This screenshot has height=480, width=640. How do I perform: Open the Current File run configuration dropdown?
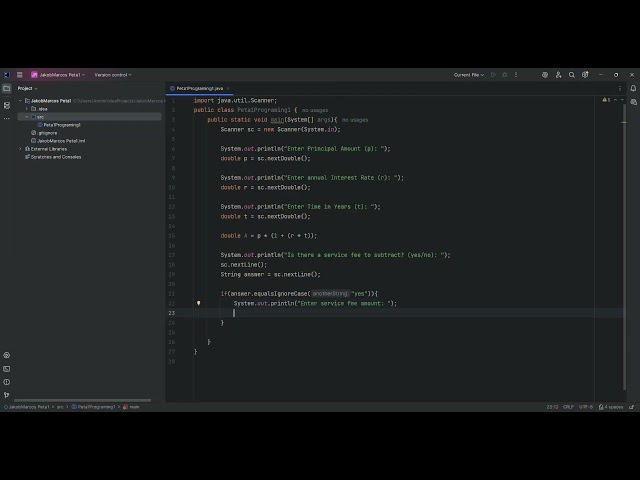pyautogui.click(x=469, y=75)
